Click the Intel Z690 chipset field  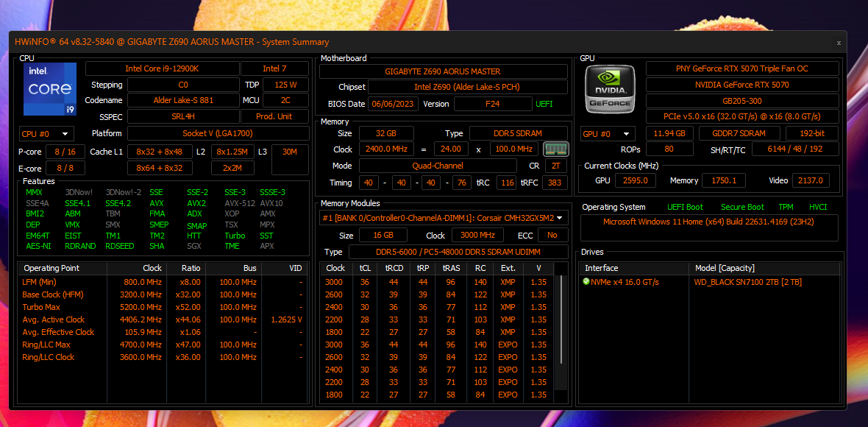(468, 87)
